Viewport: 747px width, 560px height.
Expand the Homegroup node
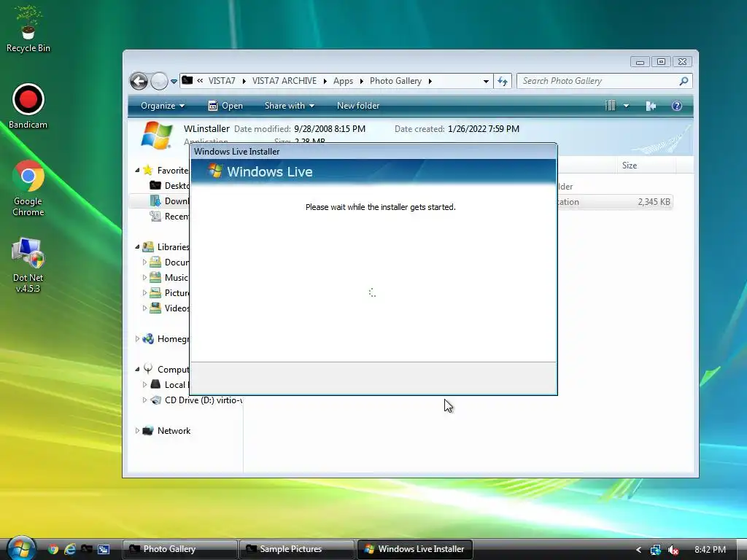pos(137,338)
